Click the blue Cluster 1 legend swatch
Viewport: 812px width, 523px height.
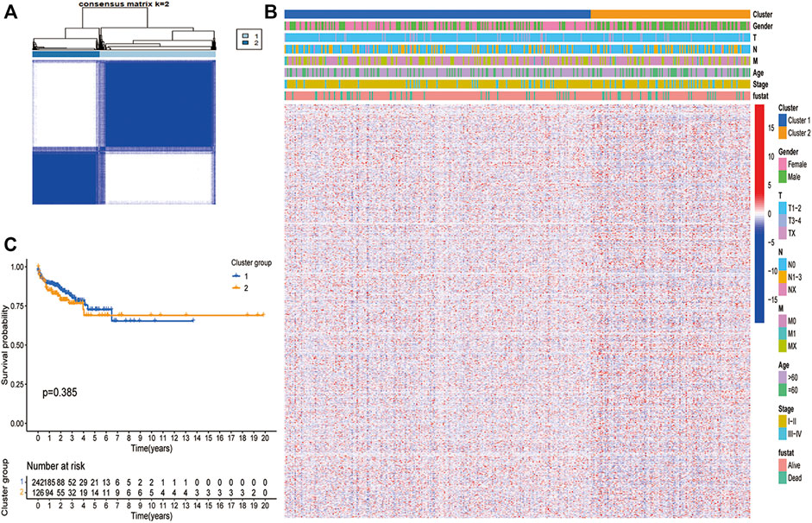click(x=782, y=120)
